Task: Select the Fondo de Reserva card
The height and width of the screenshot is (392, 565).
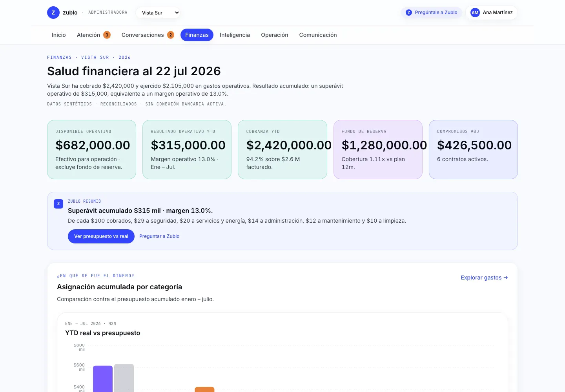Action: (x=378, y=149)
